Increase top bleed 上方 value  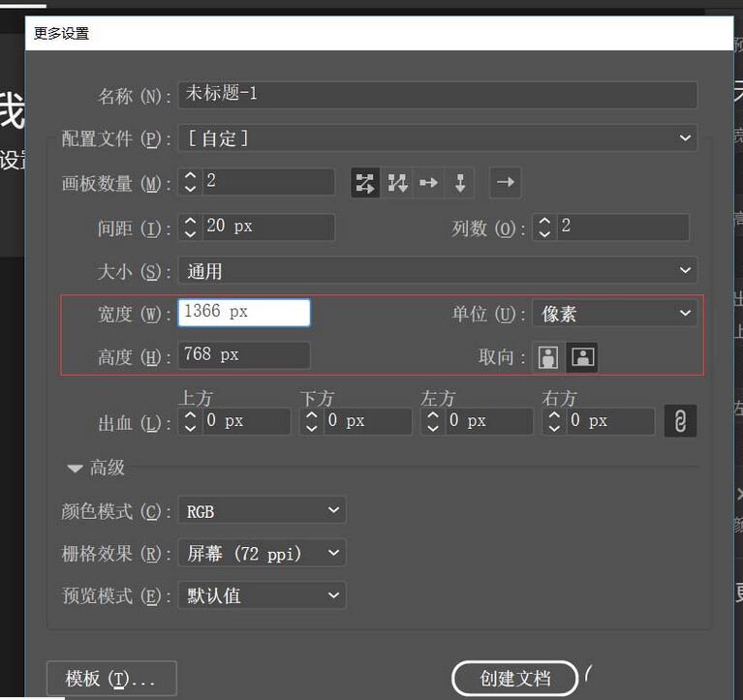pos(191,415)
